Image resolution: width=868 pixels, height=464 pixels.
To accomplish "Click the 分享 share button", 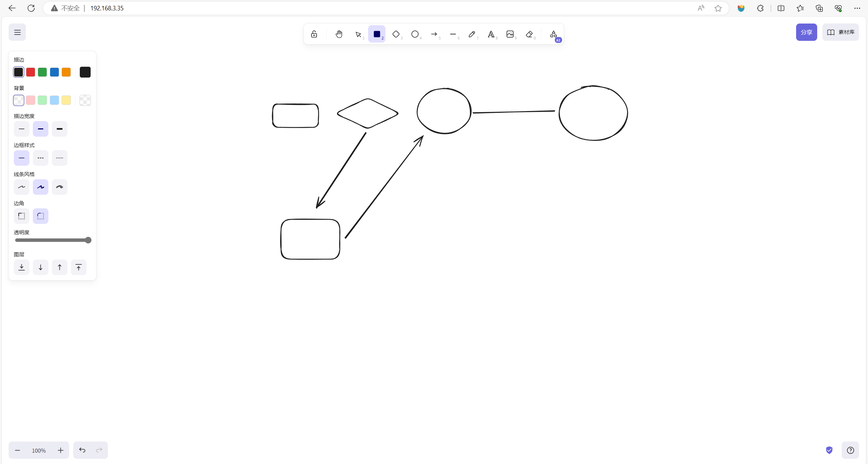I will click(806, 32).
